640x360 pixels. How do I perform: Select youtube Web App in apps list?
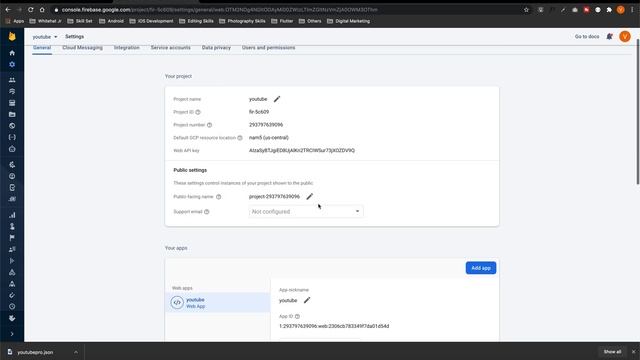(218, 302)
